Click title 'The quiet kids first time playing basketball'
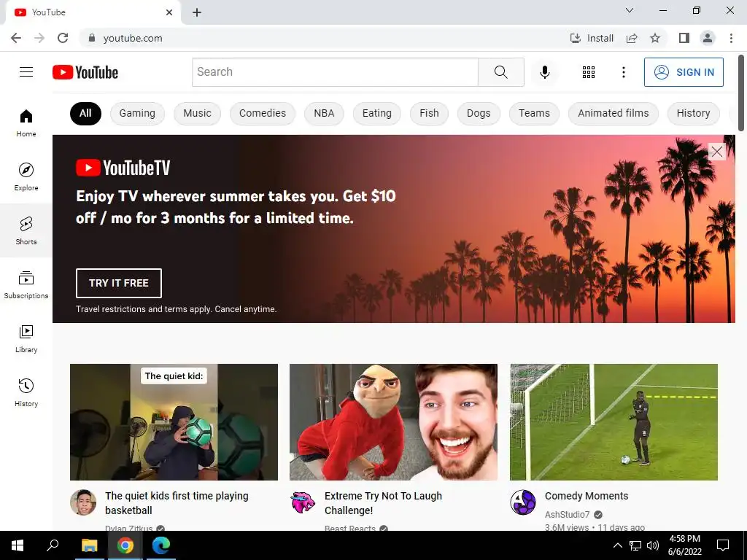Screen dimensions: 747x560 (x=177, y=503)
